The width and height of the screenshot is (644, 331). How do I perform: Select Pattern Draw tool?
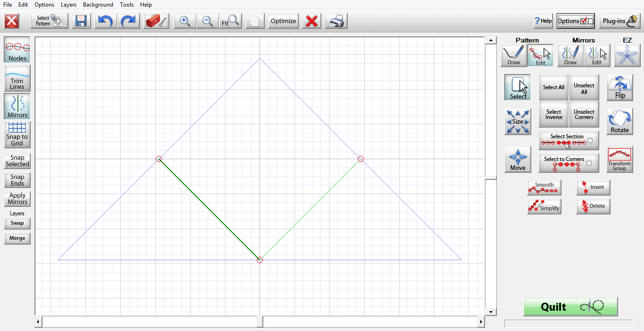[514, 56]
